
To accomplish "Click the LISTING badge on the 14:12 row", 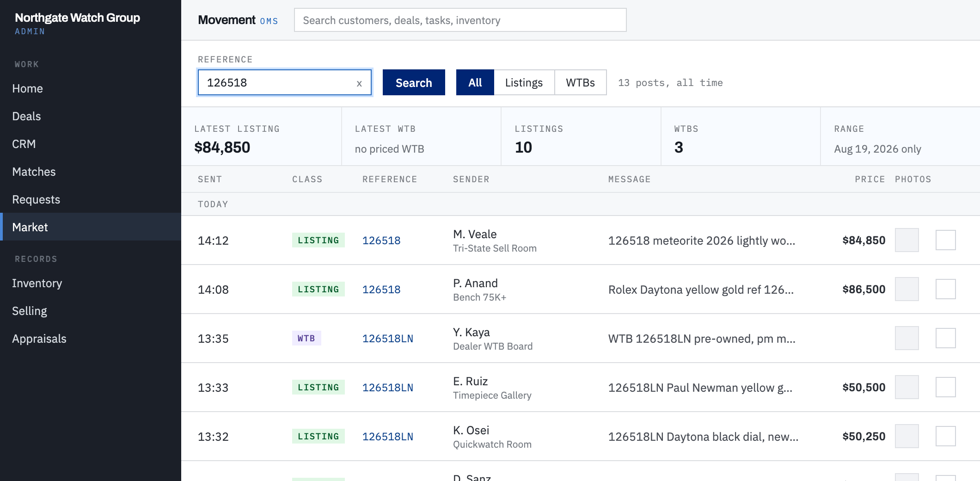I will [318, 240].
